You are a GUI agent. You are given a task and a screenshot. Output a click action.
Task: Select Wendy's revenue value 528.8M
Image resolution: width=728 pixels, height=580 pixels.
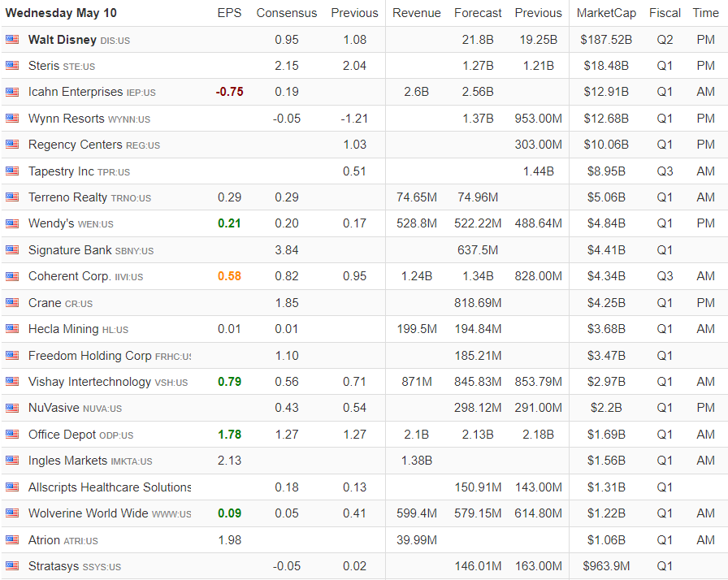[x=417, y=223]
